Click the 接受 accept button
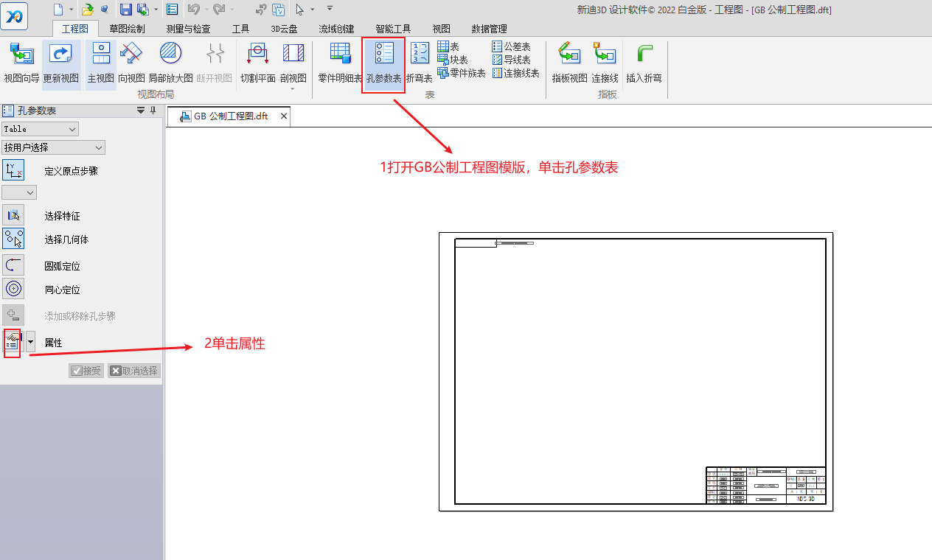This screenshot has height=560, width=932. pyautogui.click(x=86, y=371)
